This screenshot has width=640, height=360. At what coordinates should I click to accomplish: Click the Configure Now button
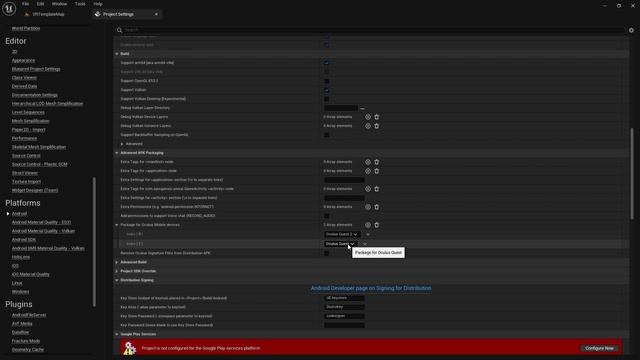point(599,348)
